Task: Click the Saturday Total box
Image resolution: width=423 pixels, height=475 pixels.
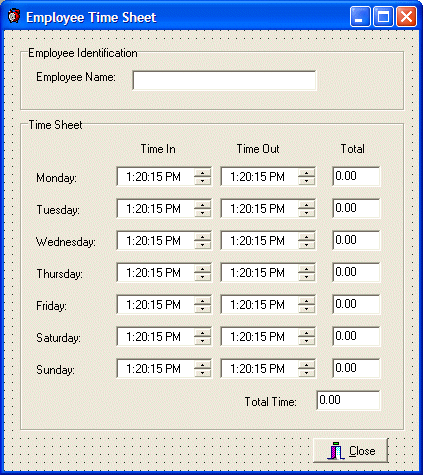Action: tap(356, 336)
